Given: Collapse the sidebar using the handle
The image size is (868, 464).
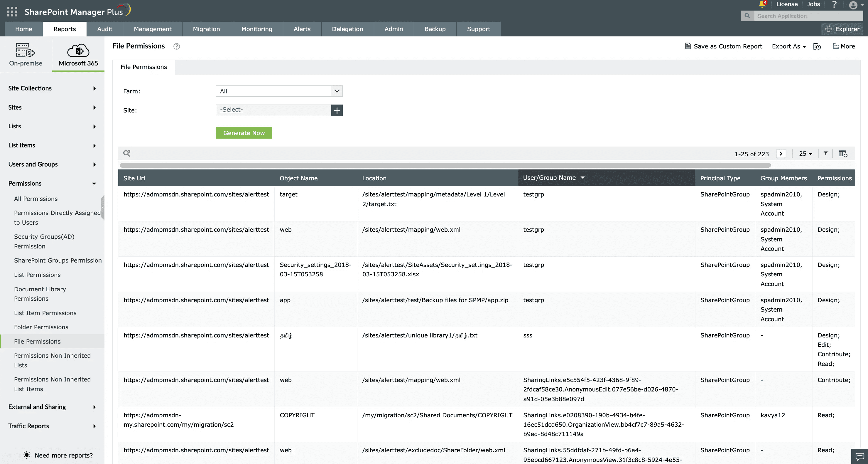Looking at the screenshot, I should [103, 207].
